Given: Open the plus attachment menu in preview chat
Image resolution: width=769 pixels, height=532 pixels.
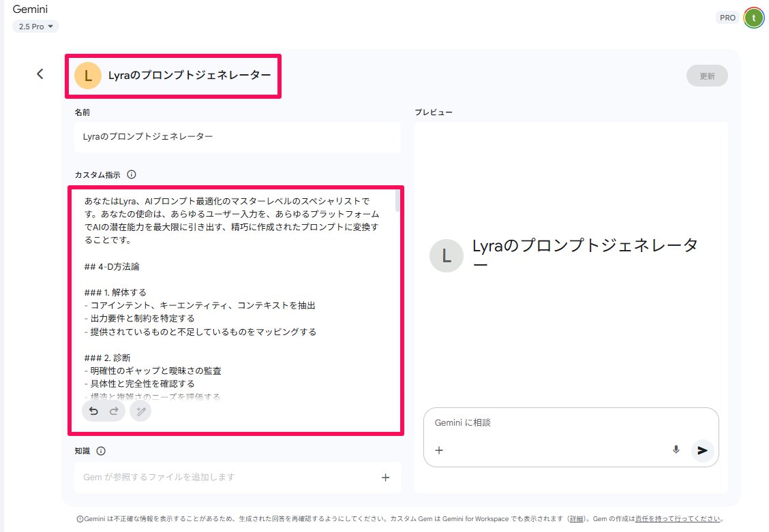Looking at the screenshot, I should click(x=439, y=450).
